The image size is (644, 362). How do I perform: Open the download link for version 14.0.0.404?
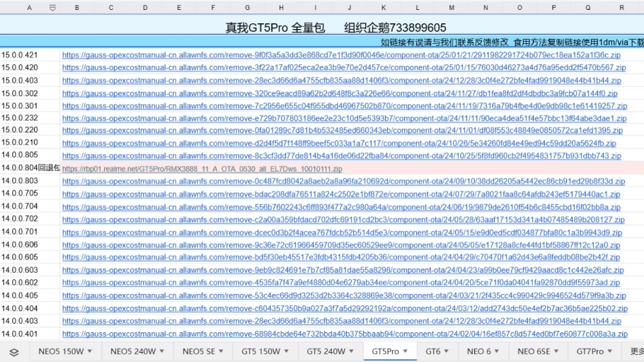(x=345, y=308)
